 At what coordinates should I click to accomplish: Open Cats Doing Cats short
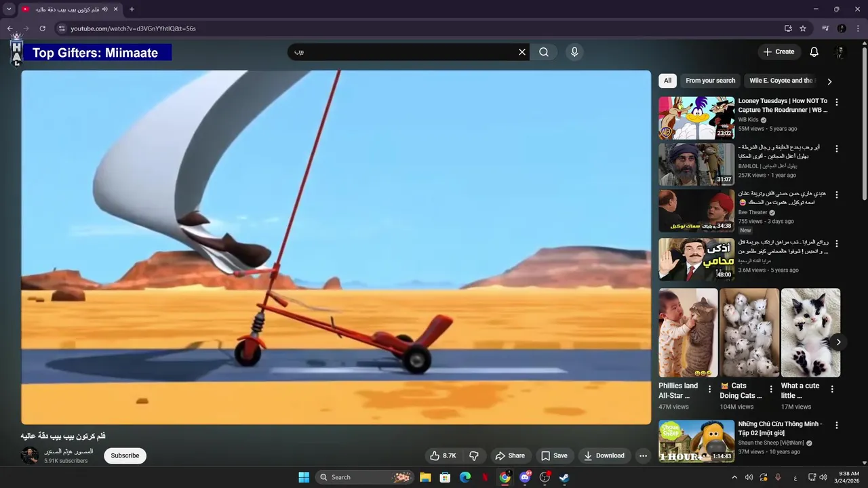[749, 333]
